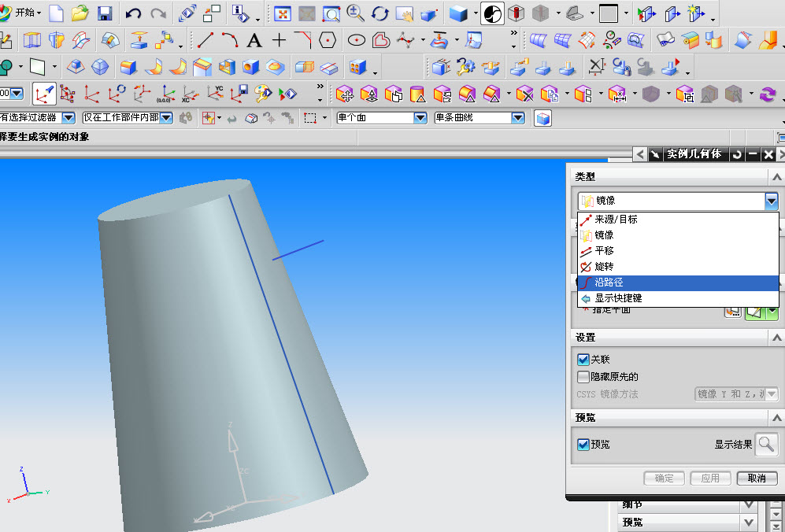785x532 pixels.
Task: Click the Zoom magnifier toolbar icon
Action: pos(355,13)
